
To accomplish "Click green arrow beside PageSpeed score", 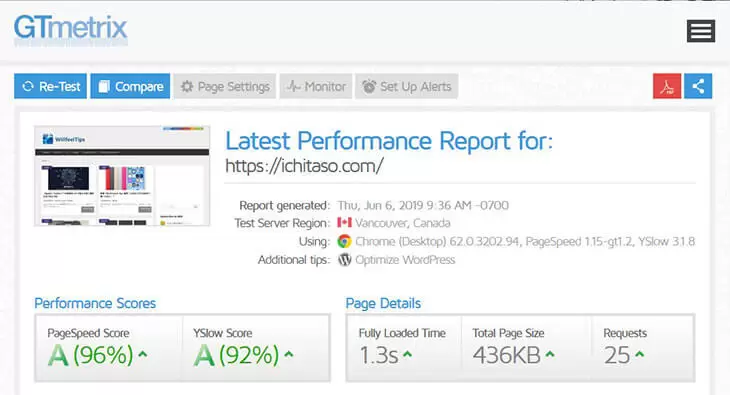I will coord(143,354).
